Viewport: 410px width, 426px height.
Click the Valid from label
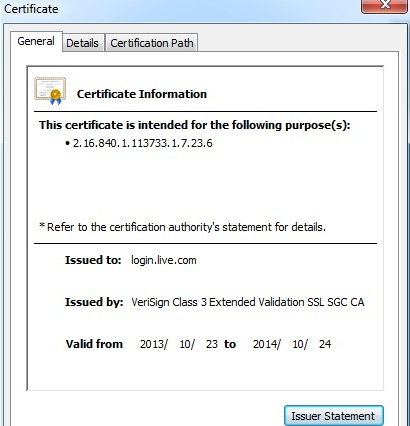(94, 344)
